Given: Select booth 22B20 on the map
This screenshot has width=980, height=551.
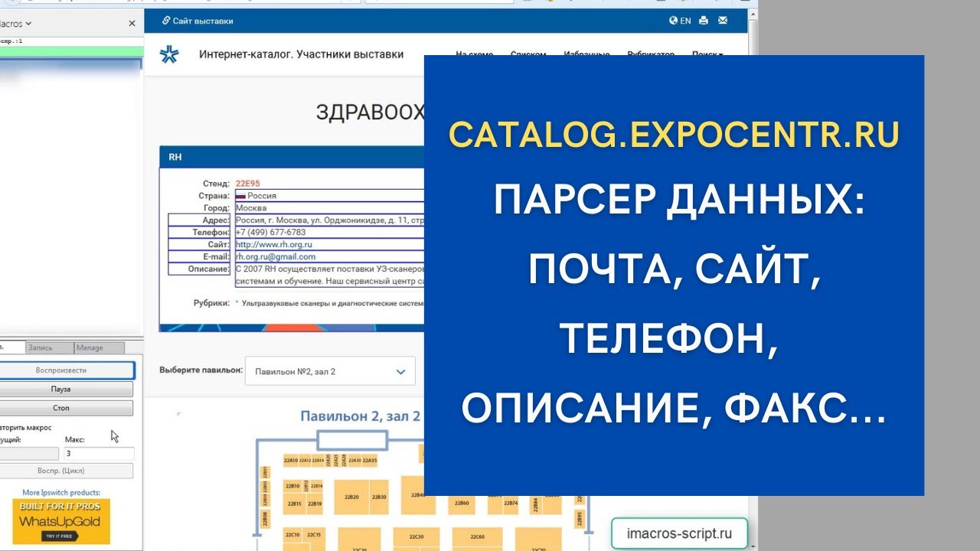Looking at the screenshot, I should pos(351,497).
